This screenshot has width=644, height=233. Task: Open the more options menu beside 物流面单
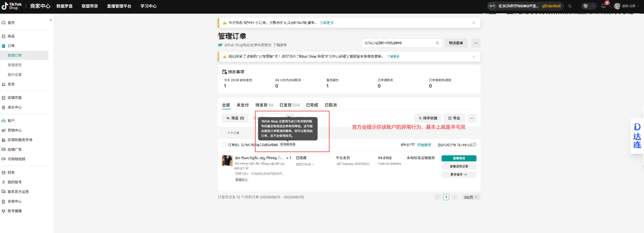tap(476, 43)
